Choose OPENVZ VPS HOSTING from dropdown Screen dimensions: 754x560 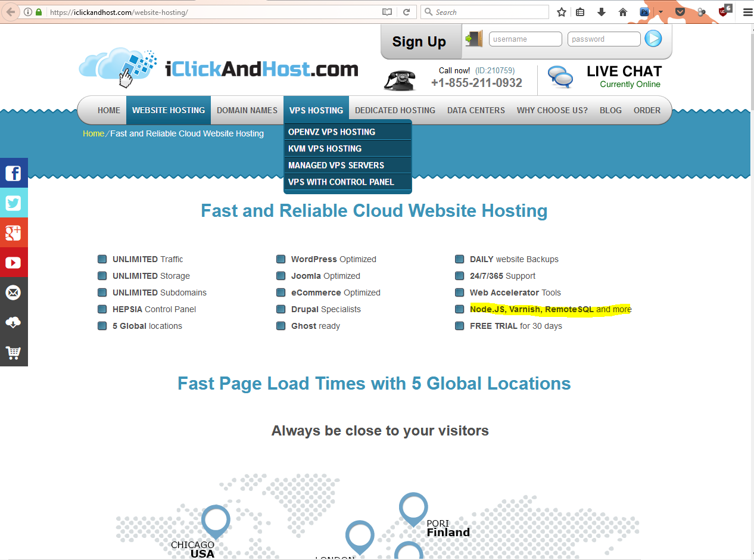coord(348,132)
